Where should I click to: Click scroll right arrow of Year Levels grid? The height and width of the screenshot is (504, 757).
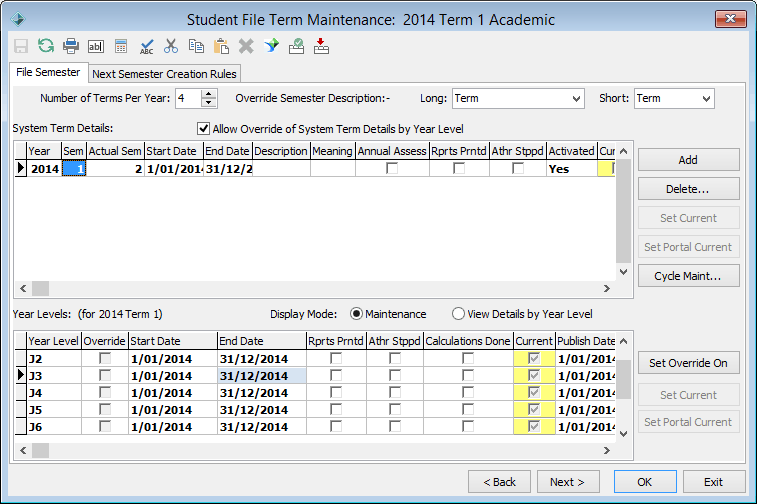coord(607,450)
